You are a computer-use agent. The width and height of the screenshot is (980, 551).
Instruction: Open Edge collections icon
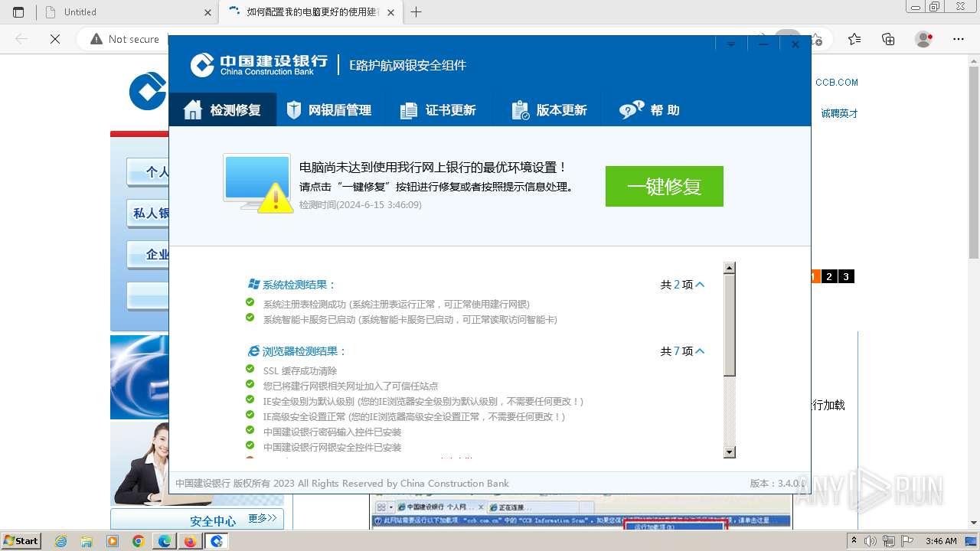pyautogui.click(x=888, y=39)
